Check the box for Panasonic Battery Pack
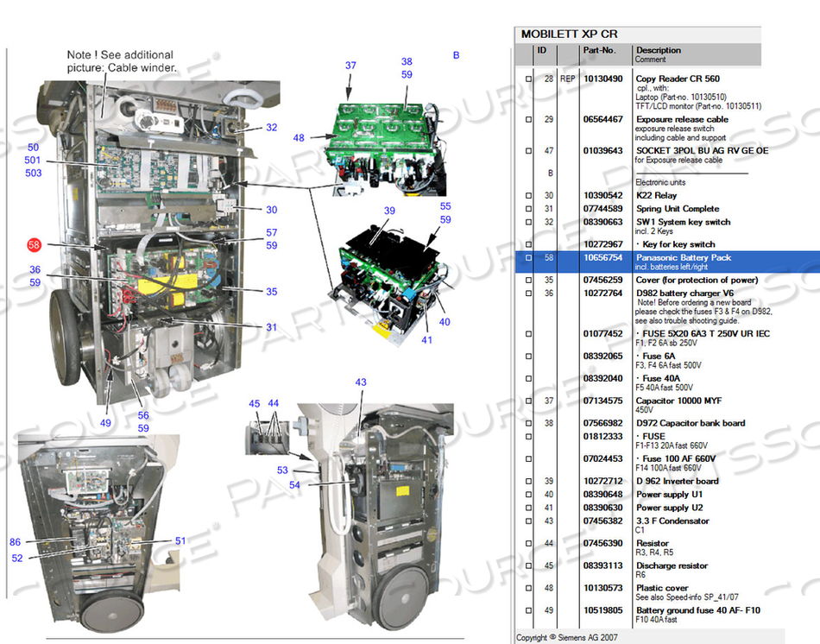 (529, 257)
